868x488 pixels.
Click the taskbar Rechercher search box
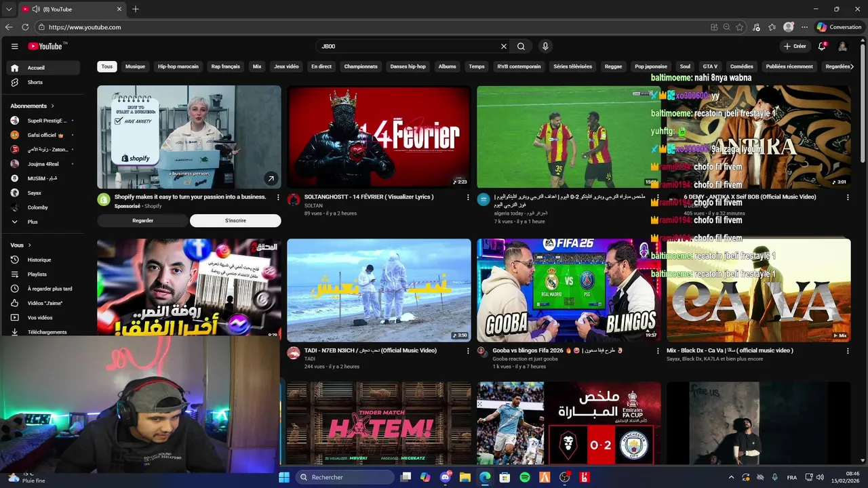point(343,477)
